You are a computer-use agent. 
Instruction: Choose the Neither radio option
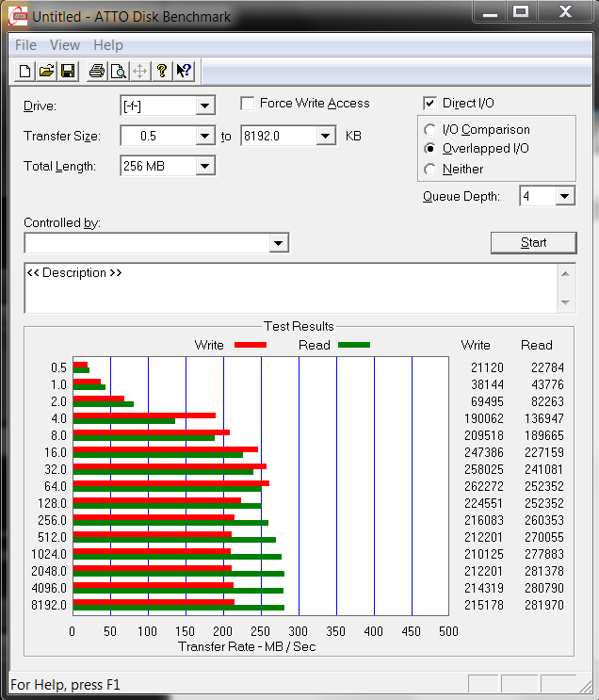click(430, 170)
